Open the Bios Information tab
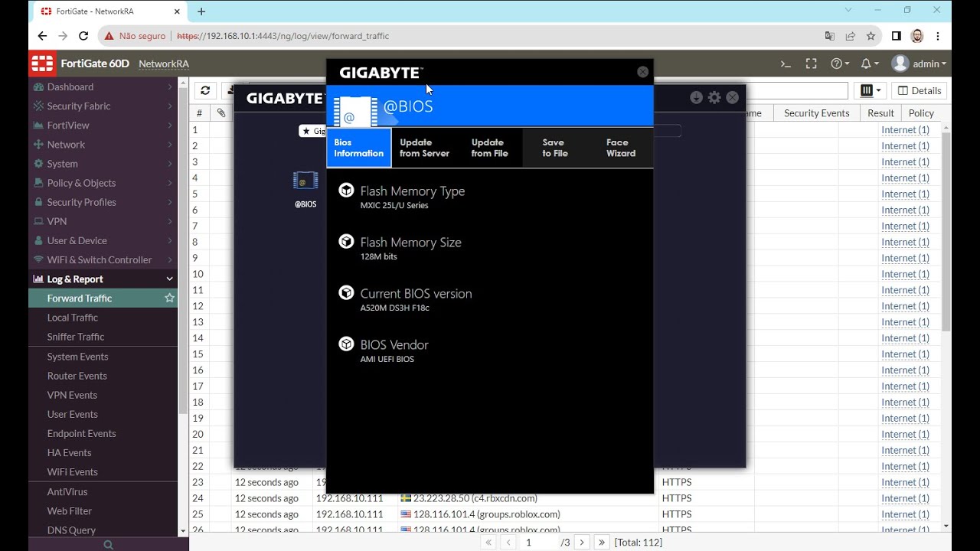The height and width of the screenshot is (551, 980). click(358, 148)
